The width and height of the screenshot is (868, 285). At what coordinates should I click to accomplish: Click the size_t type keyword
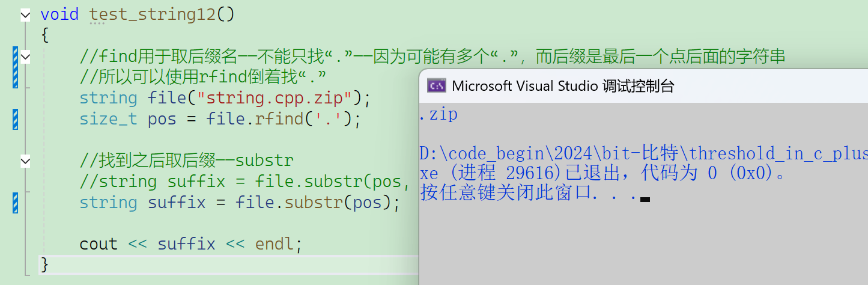pos(109,119)
